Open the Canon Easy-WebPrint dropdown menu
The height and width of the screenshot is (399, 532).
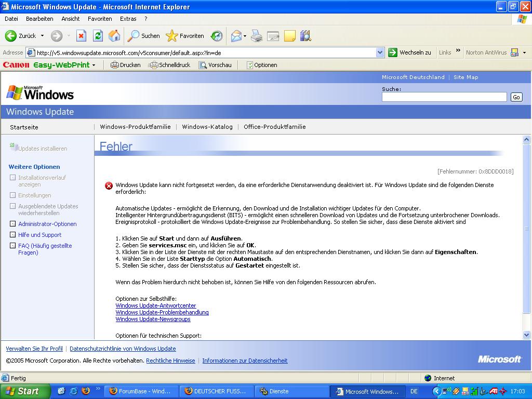[94, 65]
